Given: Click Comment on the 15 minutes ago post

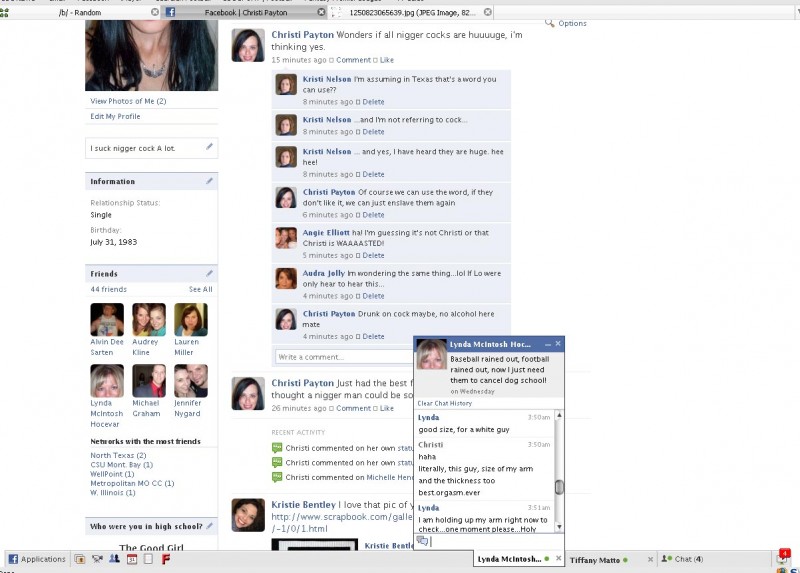Looking at the screenshot, I should [x=353, y=60].
